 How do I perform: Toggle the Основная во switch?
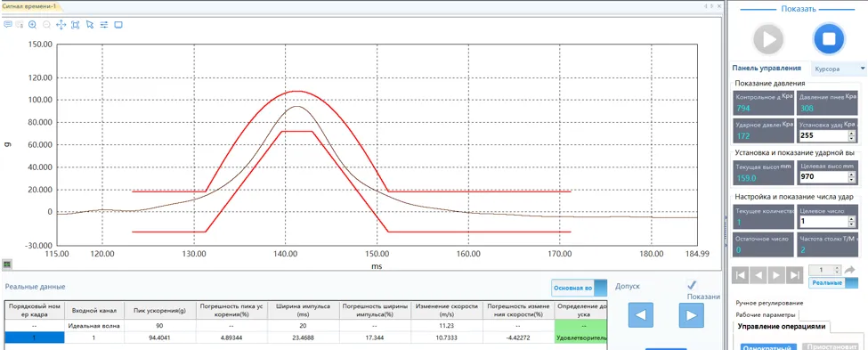(579, 288)
